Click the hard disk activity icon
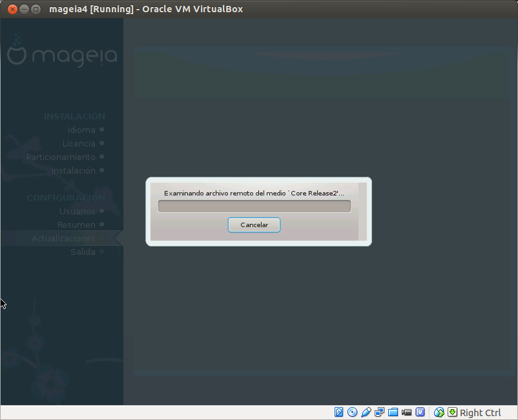 click(338, 412)
